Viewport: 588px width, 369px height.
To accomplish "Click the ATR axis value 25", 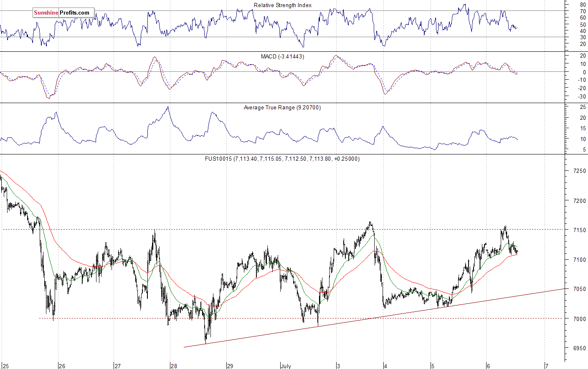I will [x=583, y=107].
